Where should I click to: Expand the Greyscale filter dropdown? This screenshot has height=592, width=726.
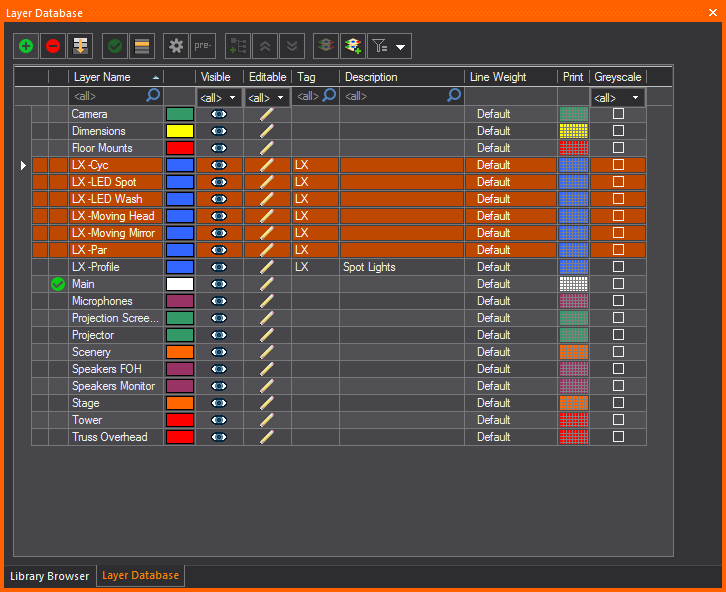coord(618,97)
